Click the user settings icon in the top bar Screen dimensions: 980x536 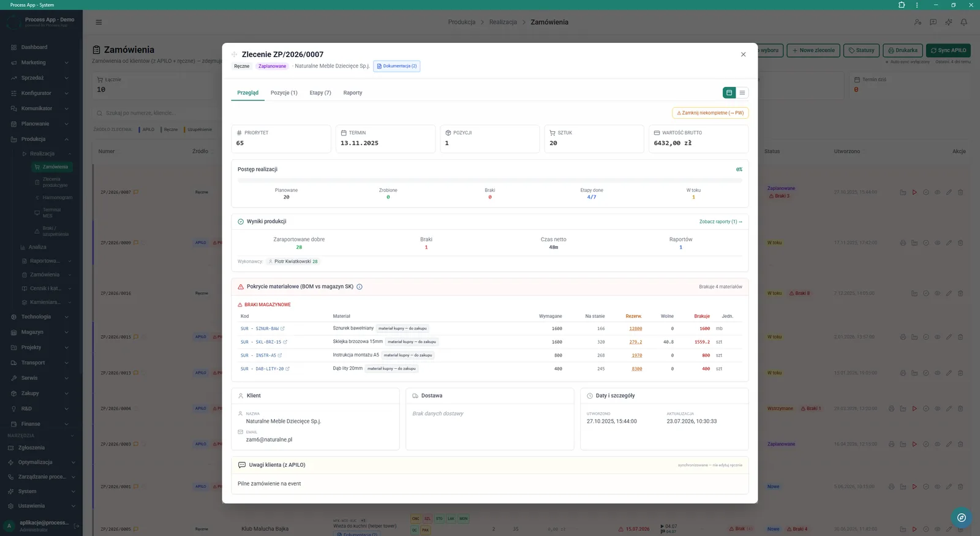[918, 22]
